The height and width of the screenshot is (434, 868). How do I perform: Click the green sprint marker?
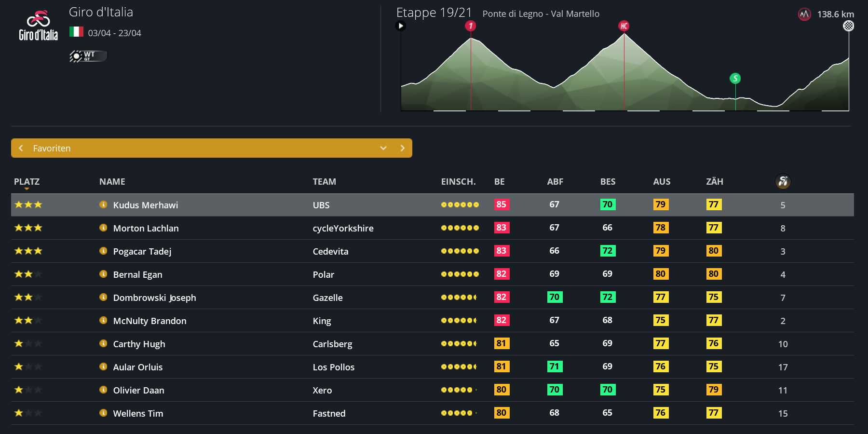coord(735,78)
